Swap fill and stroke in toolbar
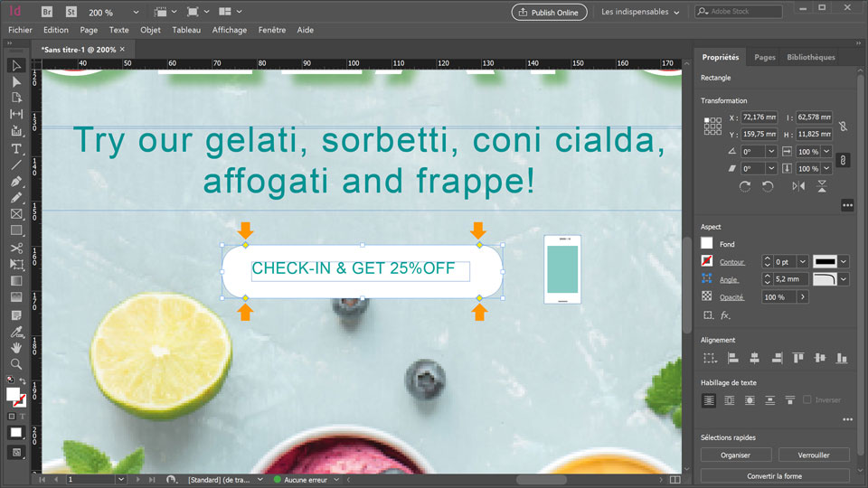 point(23,380)
